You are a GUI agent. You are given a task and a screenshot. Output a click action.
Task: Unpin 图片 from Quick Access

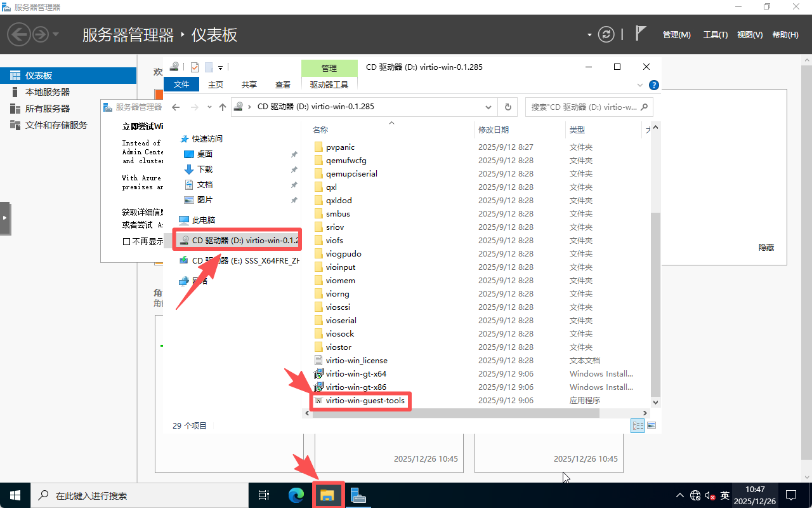point(293,199)
